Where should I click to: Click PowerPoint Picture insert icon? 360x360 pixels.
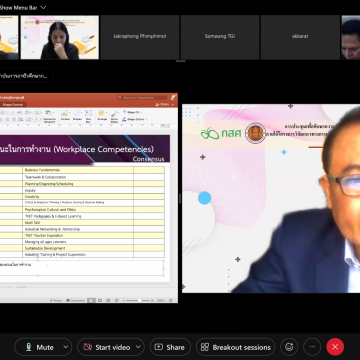[65, 115]
